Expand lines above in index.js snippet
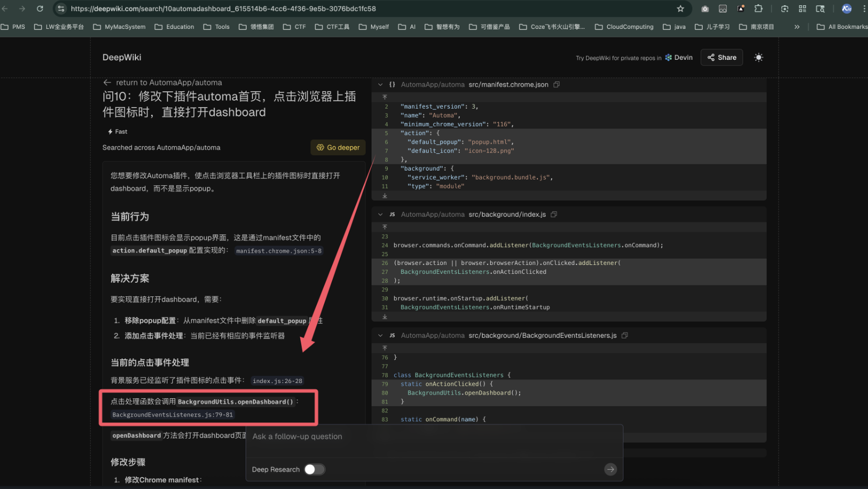 [x=385, y=227]
